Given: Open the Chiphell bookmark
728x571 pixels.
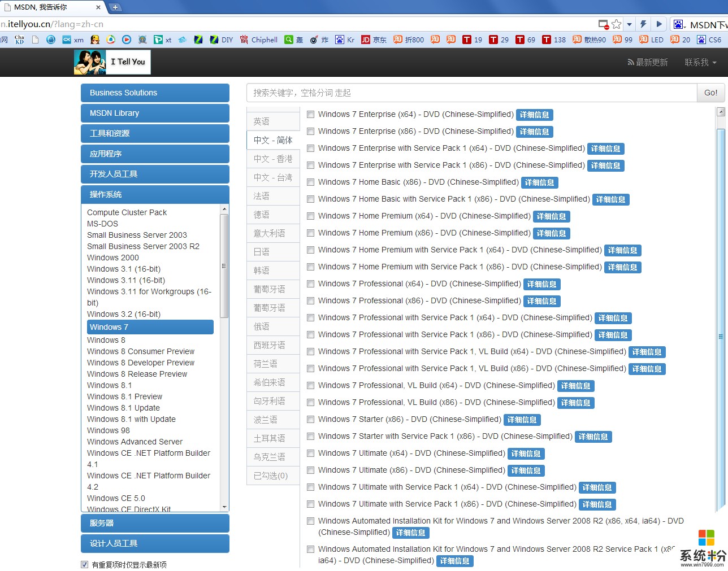Looking at the screenshot, I should tap(259, 40).
